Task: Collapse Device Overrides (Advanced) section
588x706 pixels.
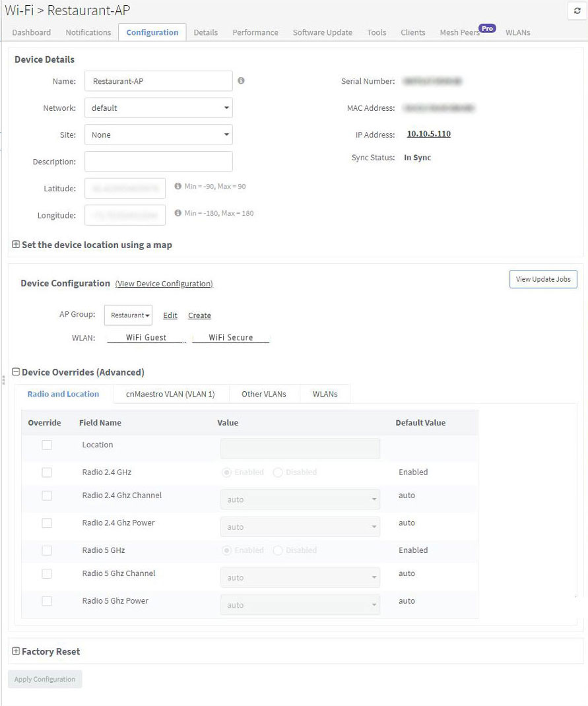Action: (x=16, y=372)
